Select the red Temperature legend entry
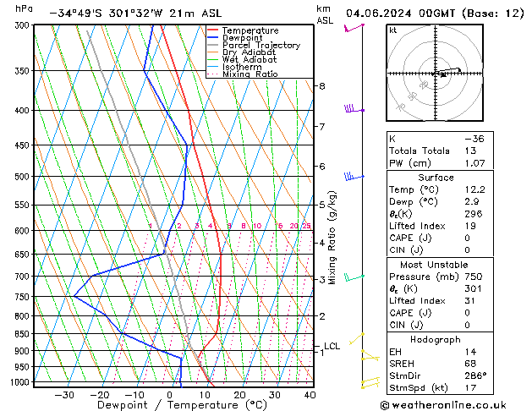This screenshot has height=411, width=532. click(250, 30)
